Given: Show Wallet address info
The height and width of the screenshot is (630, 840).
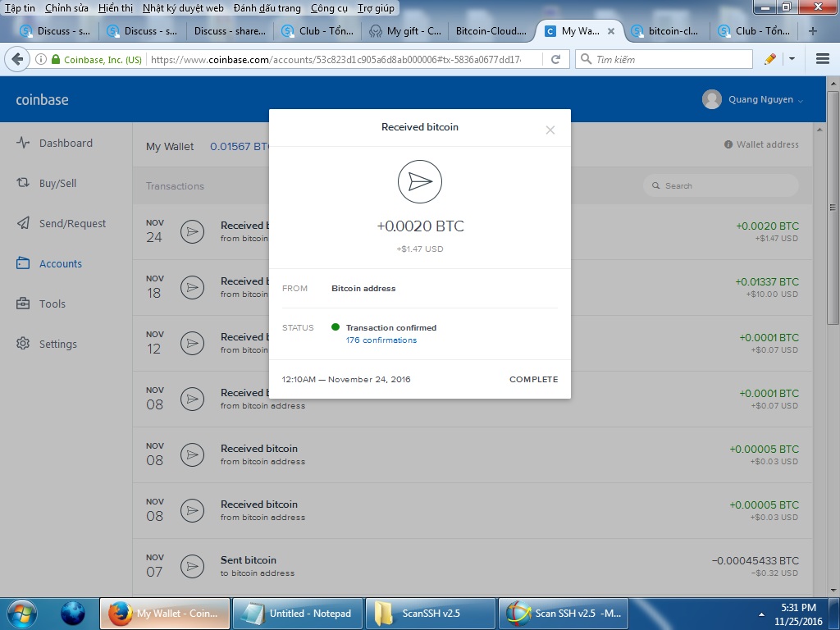Looking at the screenshot, I should coord(761,144).
